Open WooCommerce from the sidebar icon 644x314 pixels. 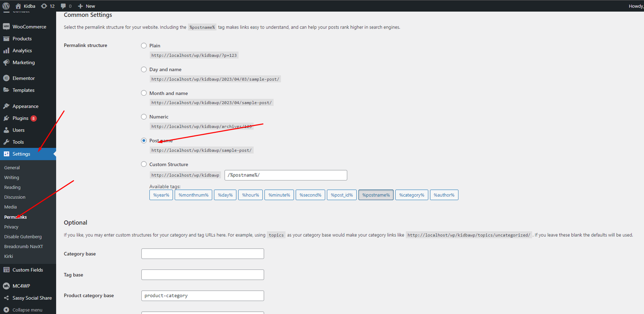[6, 27]
